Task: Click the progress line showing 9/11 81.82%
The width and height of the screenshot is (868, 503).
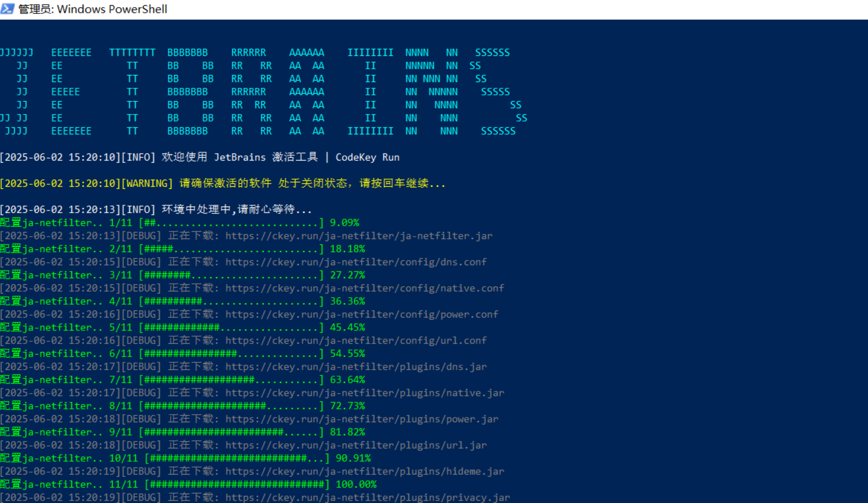Action: 182,432
